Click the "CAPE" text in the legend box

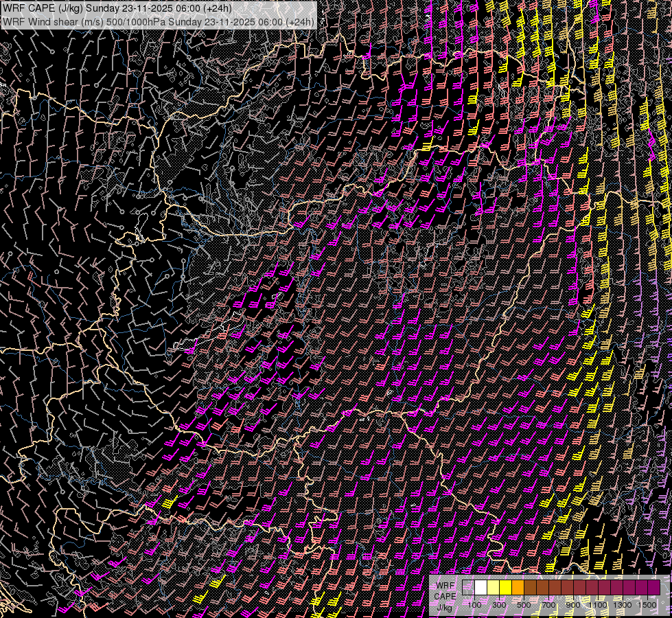(x=445, y=596)
